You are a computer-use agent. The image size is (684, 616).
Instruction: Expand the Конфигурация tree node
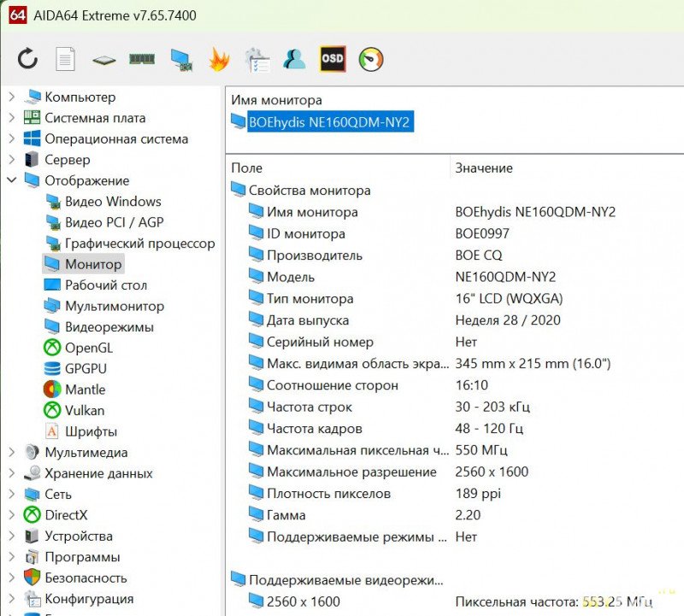pos(12,599)
